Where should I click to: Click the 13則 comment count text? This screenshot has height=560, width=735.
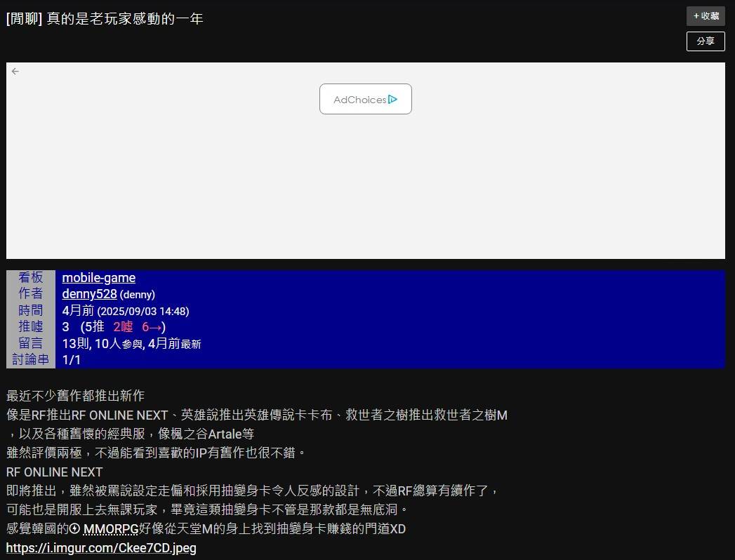(x=76, y=344)
